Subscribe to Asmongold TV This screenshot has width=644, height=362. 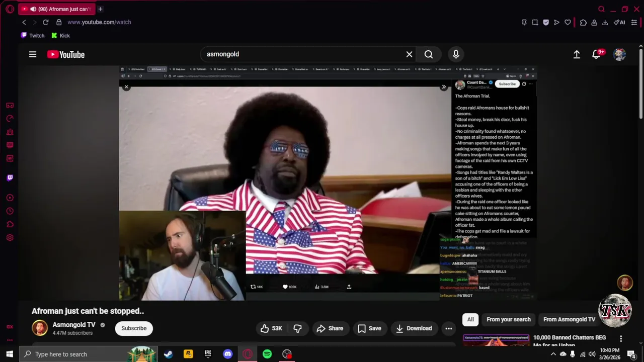point(134,328)
